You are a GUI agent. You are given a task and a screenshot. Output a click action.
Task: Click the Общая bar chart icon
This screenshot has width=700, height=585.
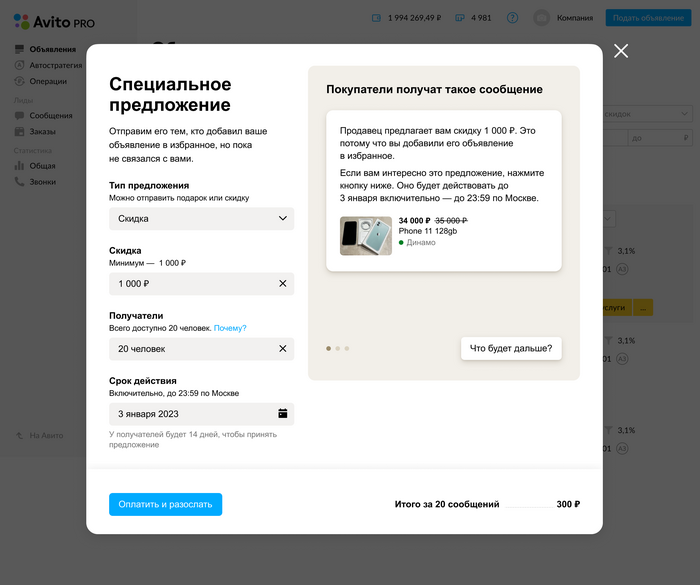pyautogui.click(x=19, y=166)
